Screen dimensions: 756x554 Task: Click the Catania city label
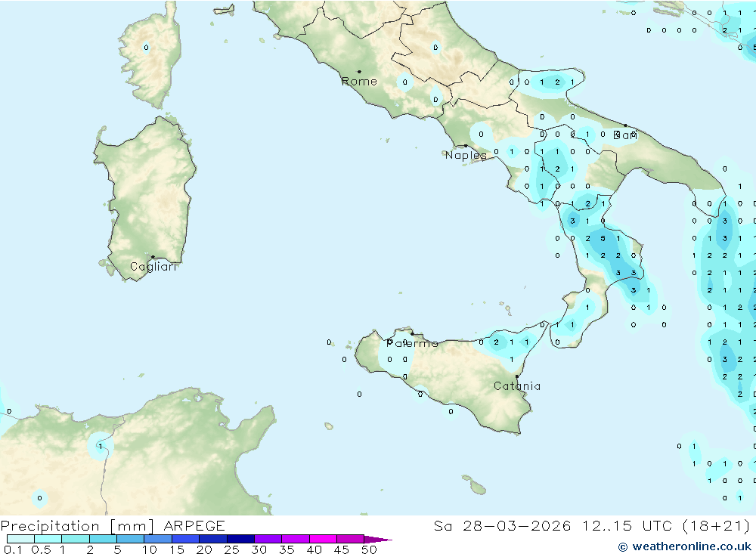point(517,386)
